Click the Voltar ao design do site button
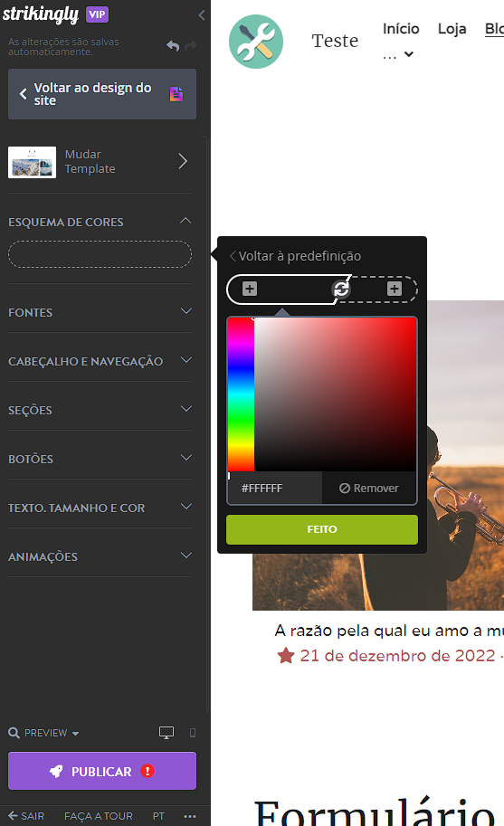This screenshot has width=504, height=826. point(102,94)
